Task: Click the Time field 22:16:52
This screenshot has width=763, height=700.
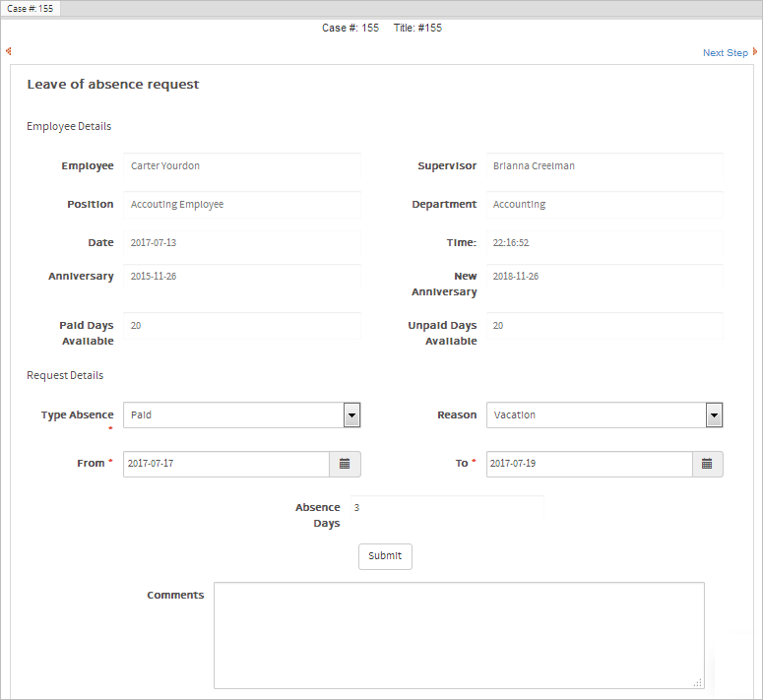Action: click(x=604, y=243)
